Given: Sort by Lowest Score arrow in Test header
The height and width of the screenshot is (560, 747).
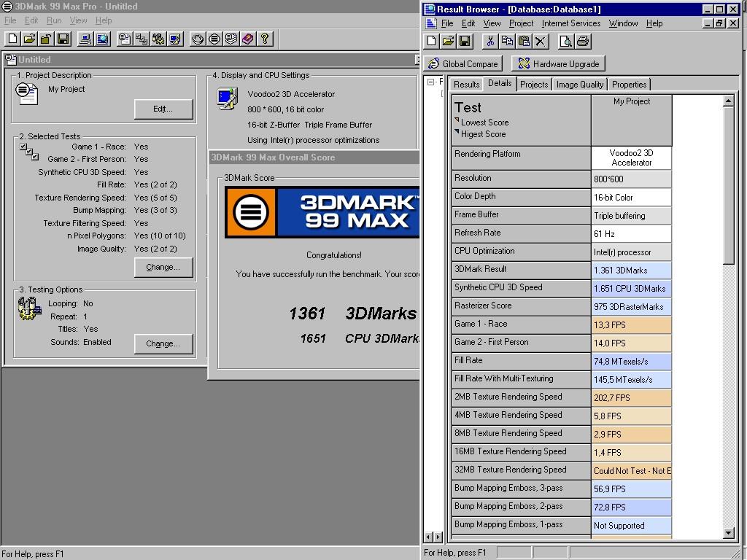Looking at the screenshot, I should pyautogui.click(x=457, y=120).
